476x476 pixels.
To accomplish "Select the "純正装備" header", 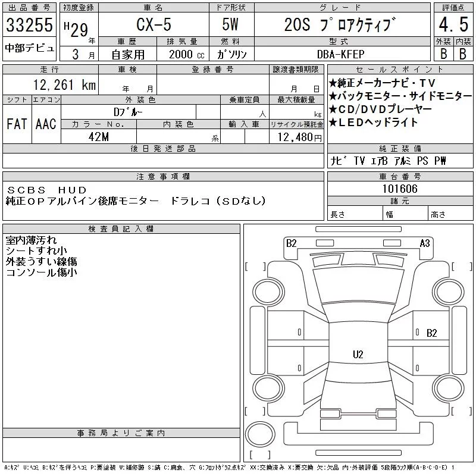I will pyautogui.click(x=400, y=148).
